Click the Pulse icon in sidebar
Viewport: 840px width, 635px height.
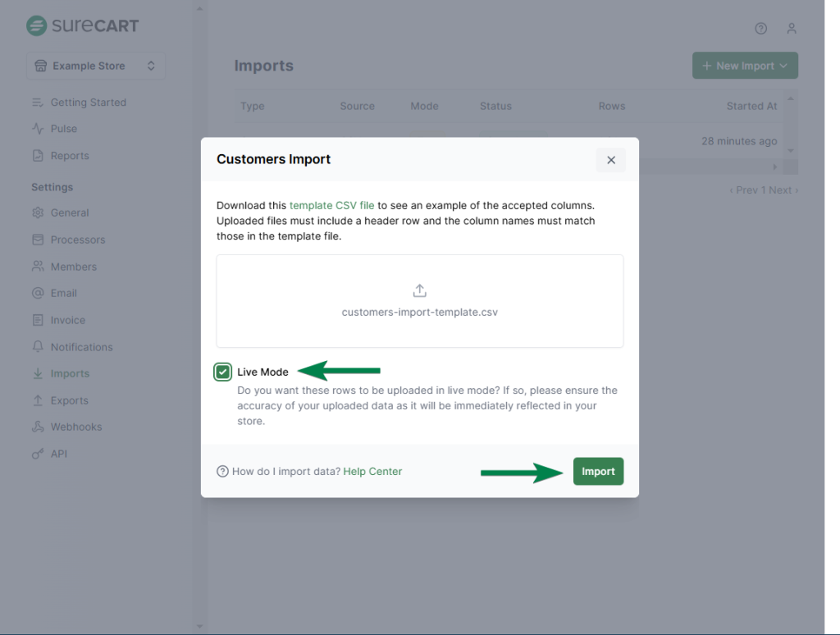click(38, 129)
